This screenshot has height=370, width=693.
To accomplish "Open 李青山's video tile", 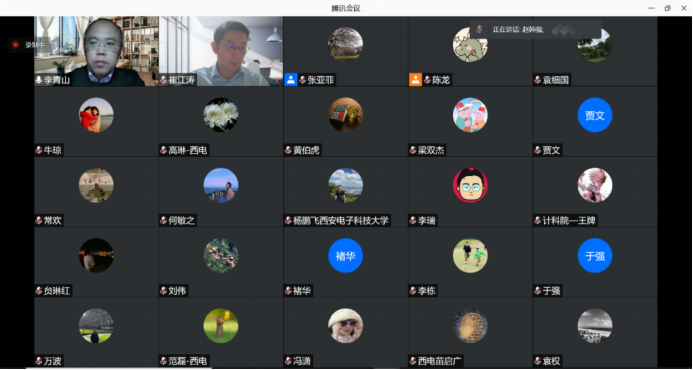I will pos(96,51).
